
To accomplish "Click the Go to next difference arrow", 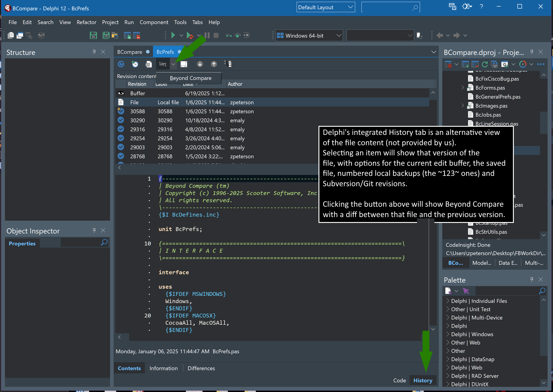I will point(200,64).
